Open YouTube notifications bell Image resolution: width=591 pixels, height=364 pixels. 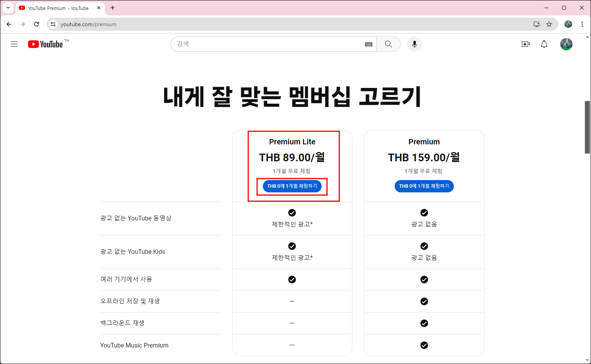[x=544, y=44]
